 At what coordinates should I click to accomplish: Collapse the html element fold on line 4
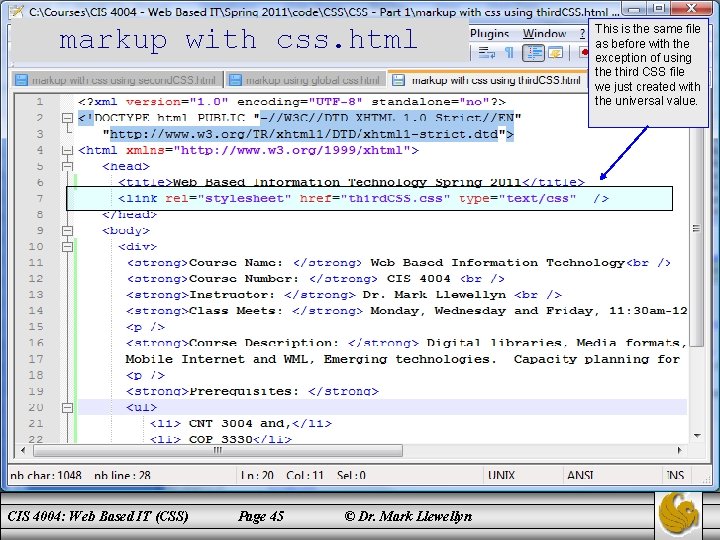pyautogui.click(x=68, y=150)
